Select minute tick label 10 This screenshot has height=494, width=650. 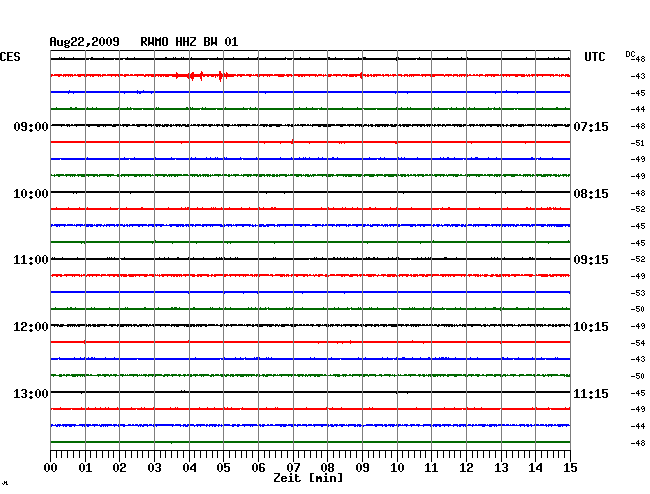[x=397, y=467]
